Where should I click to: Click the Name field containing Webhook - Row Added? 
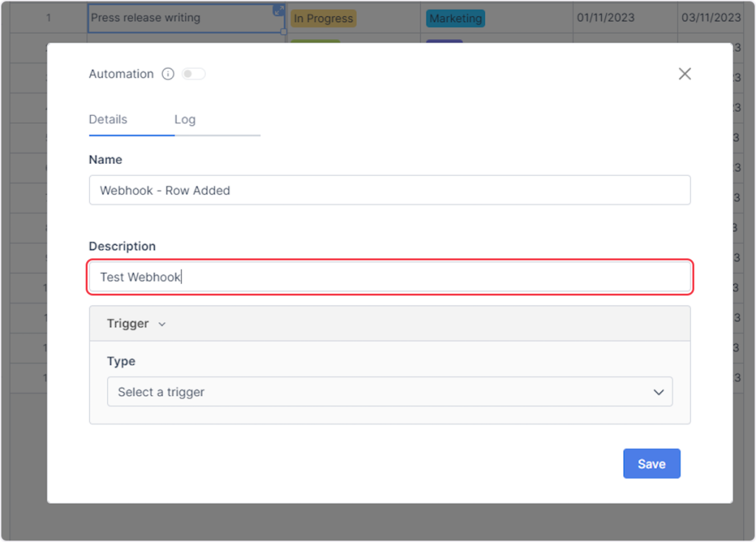pos(389,191)
